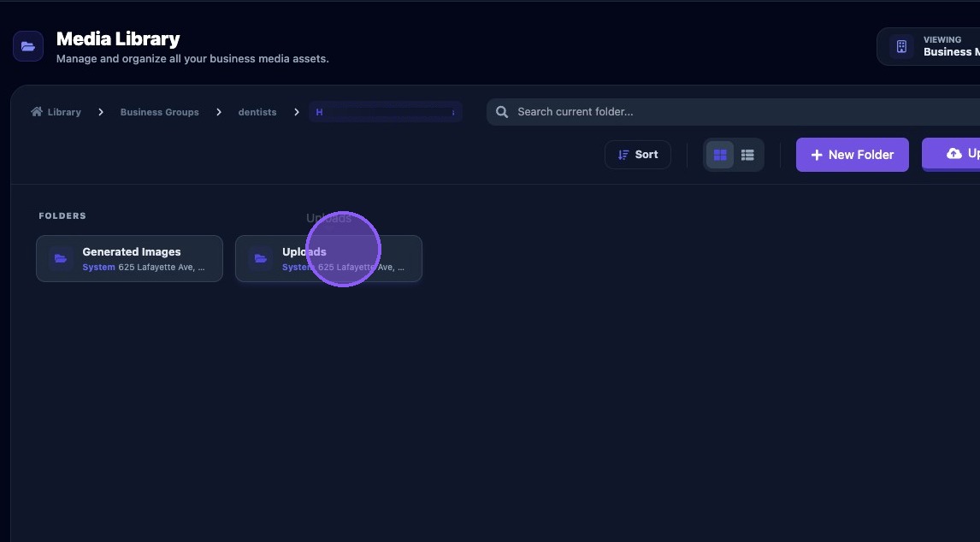This screenshot has width=980, height=542.
Task: Click the highlighted current folder breadcrumb
Action: coord(386,112)
